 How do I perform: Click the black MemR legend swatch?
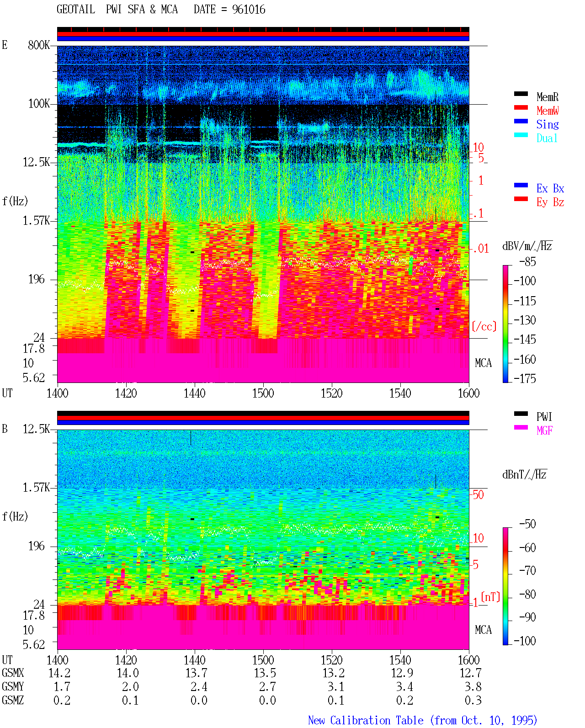pyautogui.click(x=521, y=94)
